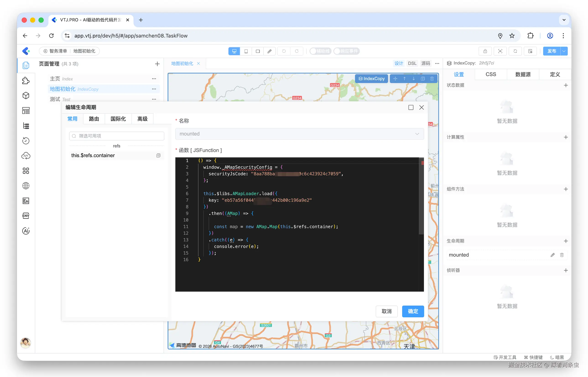Click the globe internationalization sidebar icon
Screen dimensions: 588x377
point(26,186)
